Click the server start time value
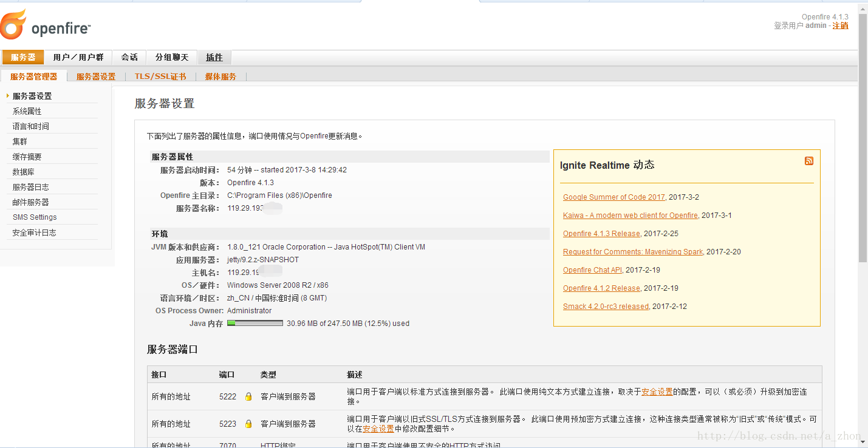Image resolution: width=868 pixels, height=448 pixels. point(287,170)
